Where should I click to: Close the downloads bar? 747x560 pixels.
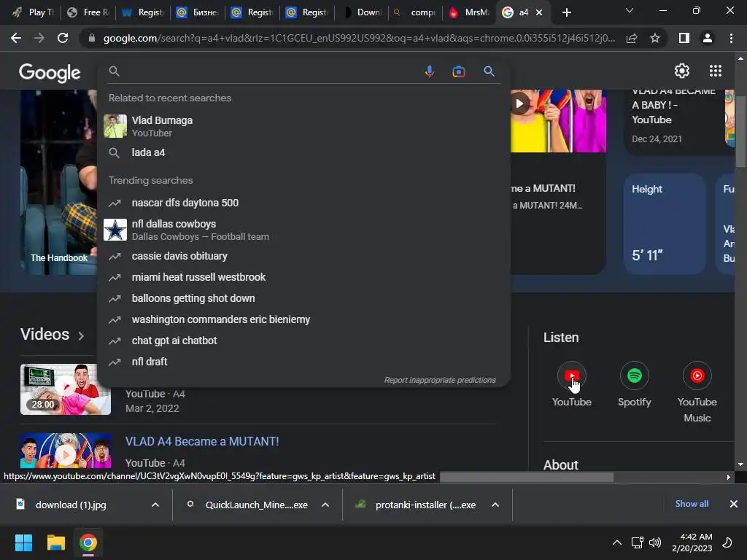point(734,504)
